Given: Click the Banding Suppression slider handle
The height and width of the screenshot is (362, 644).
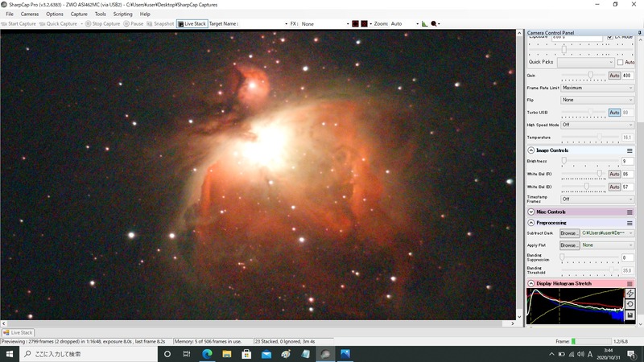Looking at the screenshot, I should click(562, 257).
